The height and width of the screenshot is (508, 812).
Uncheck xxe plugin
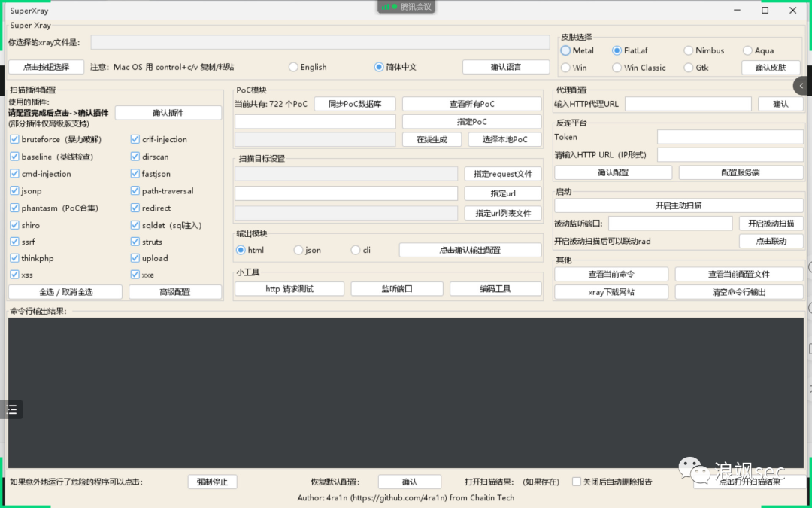tap(135, 275)
